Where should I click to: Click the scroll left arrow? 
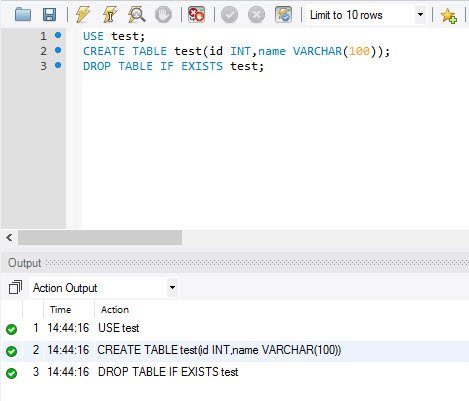point(9,237)
